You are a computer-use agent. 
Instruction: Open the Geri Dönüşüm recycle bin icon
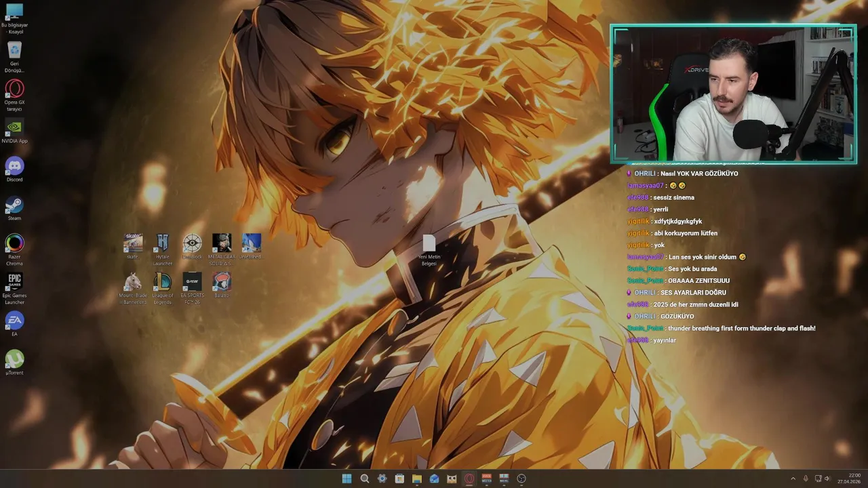14,57
